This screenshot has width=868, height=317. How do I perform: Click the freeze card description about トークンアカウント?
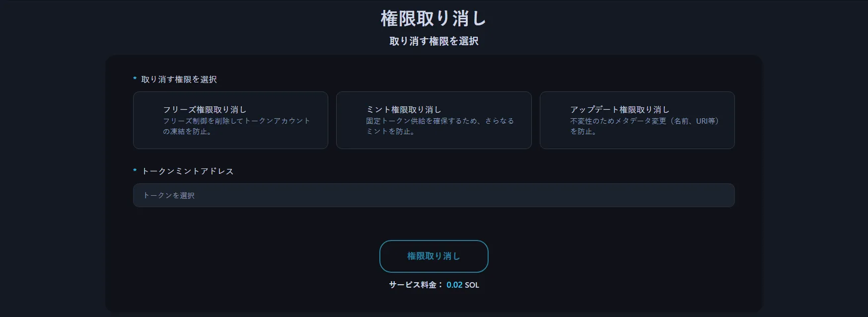pyautogui.click(x=236, y=126)
